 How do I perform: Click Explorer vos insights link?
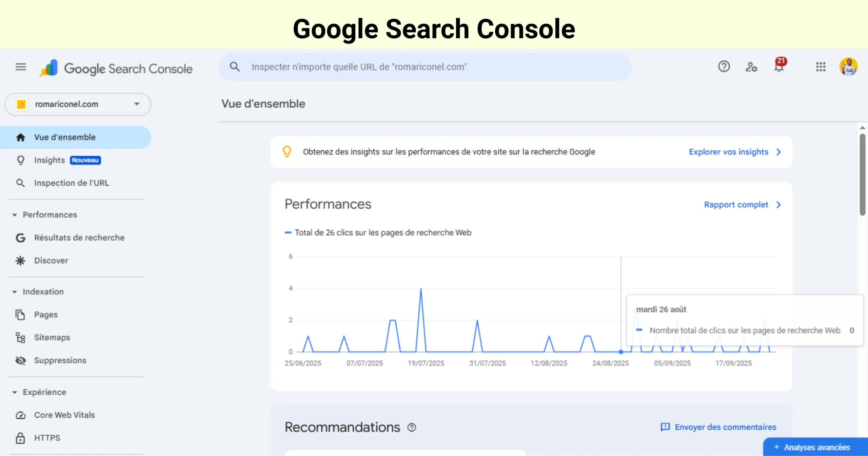(728, 152)
